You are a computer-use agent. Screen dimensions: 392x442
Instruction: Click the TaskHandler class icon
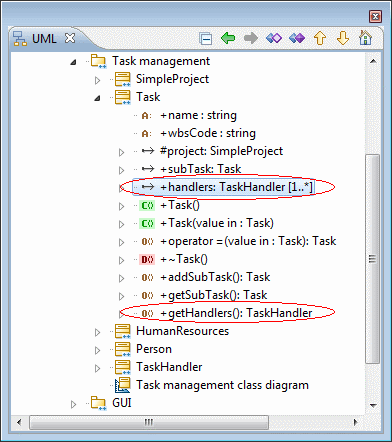tap(123, 367)
